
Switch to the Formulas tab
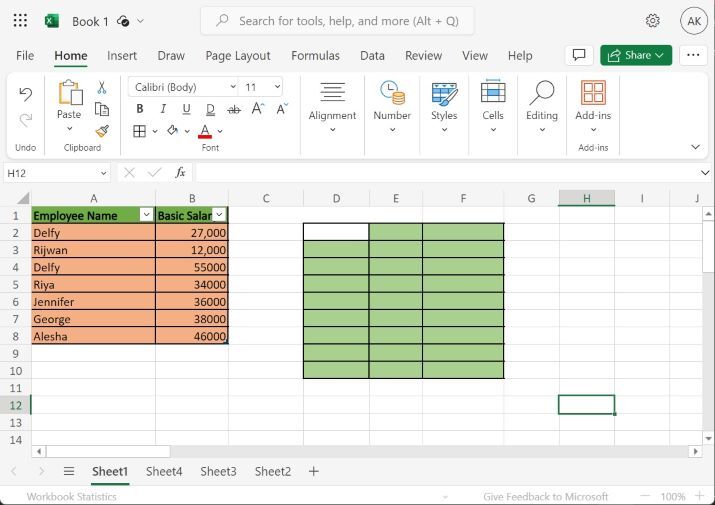316,56
